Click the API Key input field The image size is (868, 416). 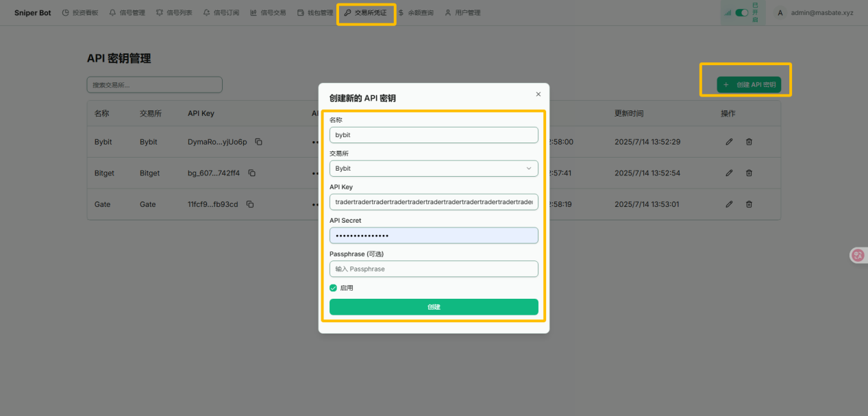click(434, 201)
